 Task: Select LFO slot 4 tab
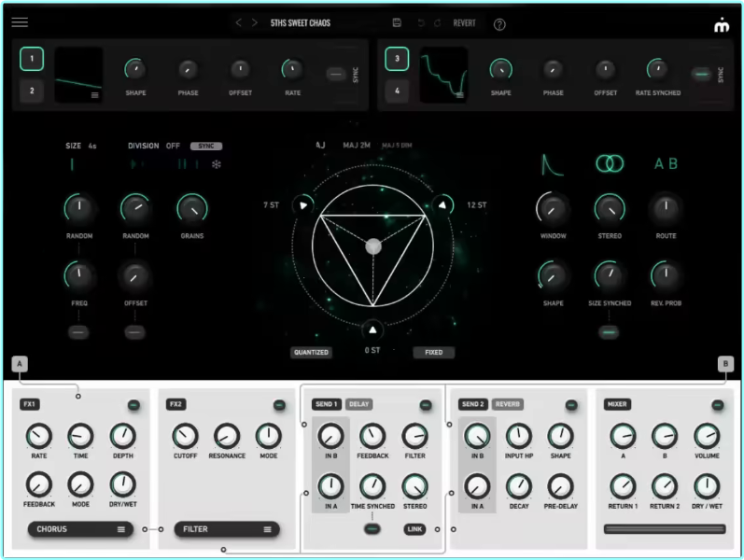coord(397,91)
